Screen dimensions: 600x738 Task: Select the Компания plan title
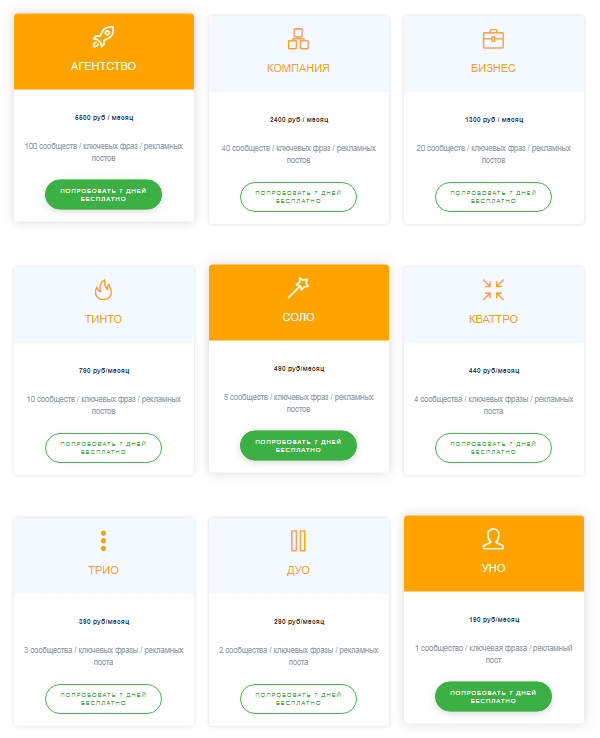coord(298,68)
